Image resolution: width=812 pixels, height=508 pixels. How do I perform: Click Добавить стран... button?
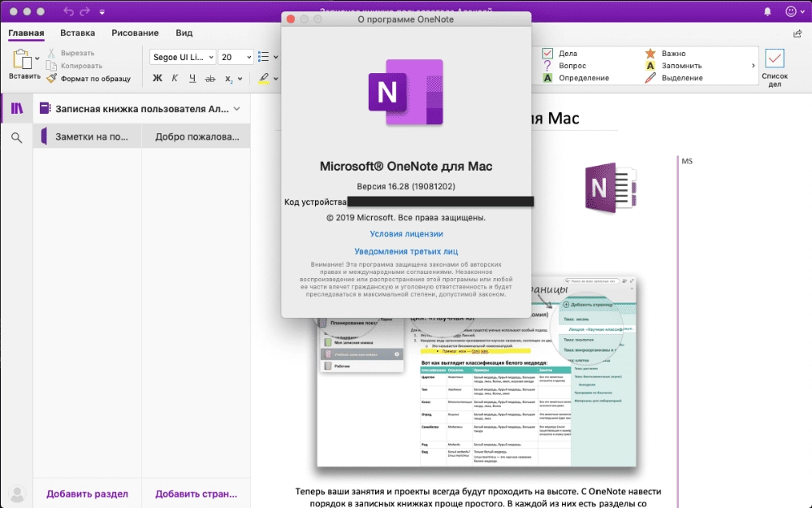(x=196, y=494)
